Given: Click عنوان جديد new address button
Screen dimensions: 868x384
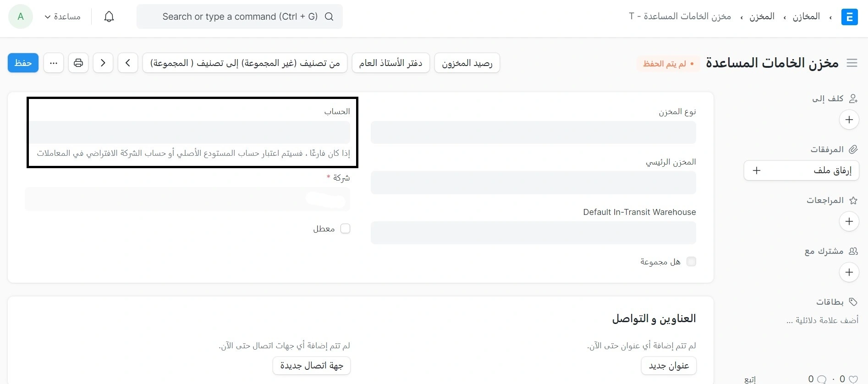Looking at the screenshot, I should point(669,366).
